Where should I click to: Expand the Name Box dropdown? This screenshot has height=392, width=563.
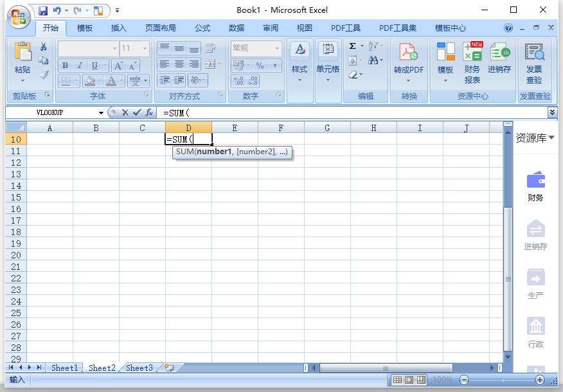point(101,113)
